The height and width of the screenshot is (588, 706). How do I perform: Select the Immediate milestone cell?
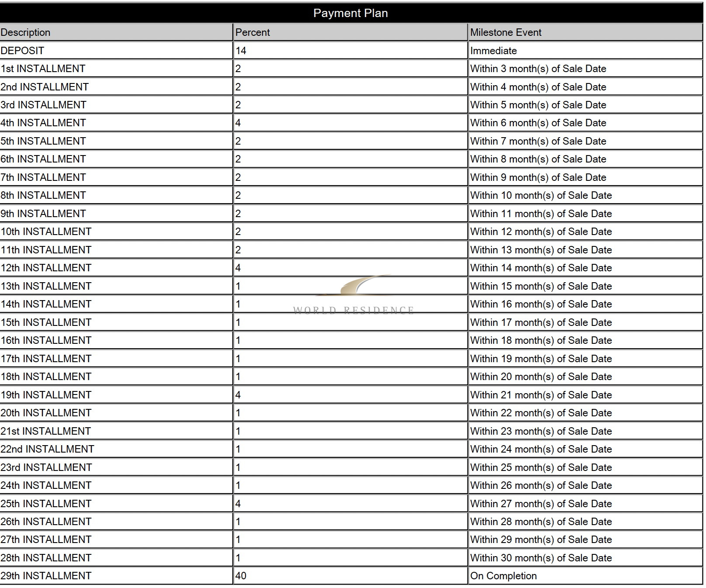click(585, 51)
